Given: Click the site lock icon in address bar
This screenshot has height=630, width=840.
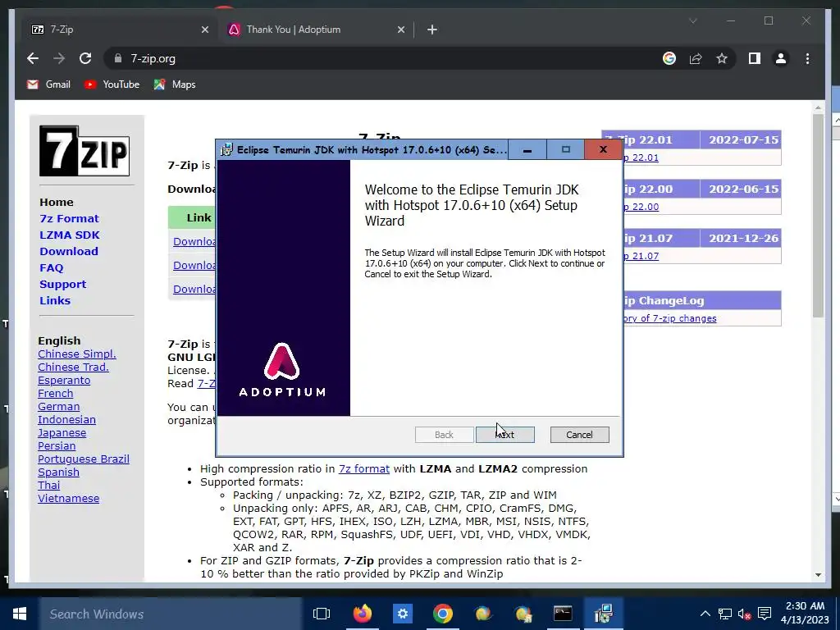Looking at the screenshot, I should coord(118,58).
